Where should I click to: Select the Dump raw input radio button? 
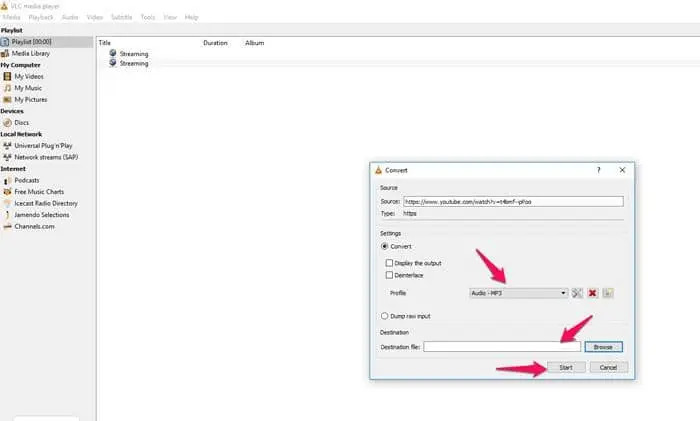click(x=384, y=316)
